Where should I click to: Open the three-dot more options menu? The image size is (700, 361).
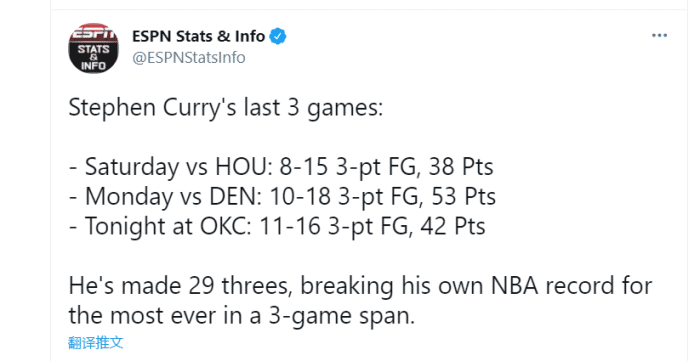tap(659, 35)
